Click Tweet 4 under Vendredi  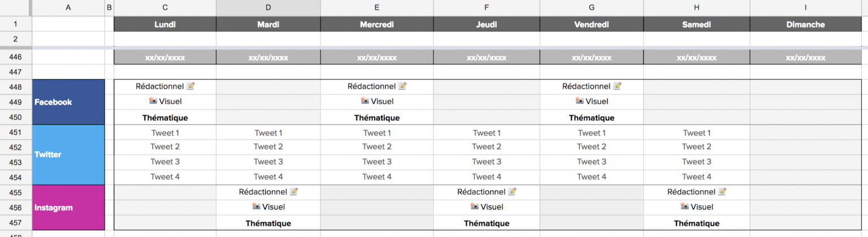point(592,177)
